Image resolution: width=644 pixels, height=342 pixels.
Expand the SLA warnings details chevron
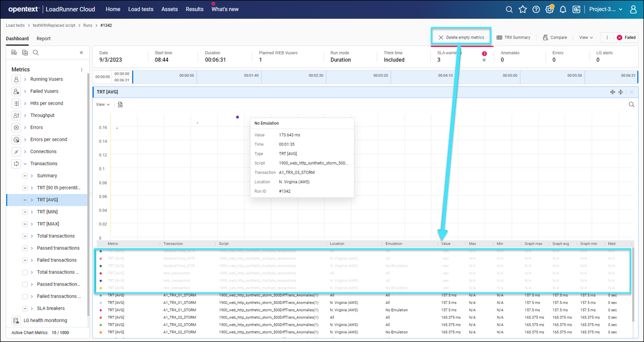tap(484, 60)
